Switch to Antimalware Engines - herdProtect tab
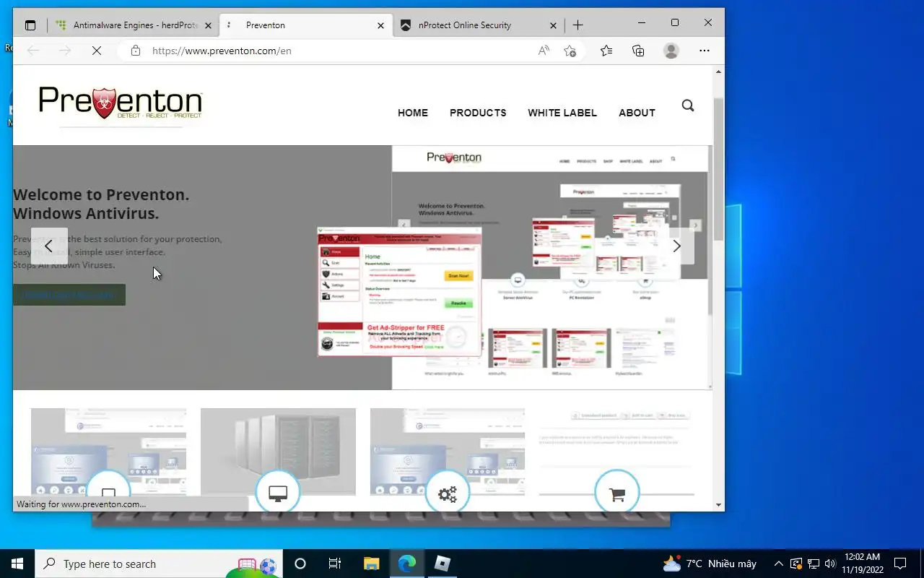Viewport: 924px width, 578px height. pos(134,25)
